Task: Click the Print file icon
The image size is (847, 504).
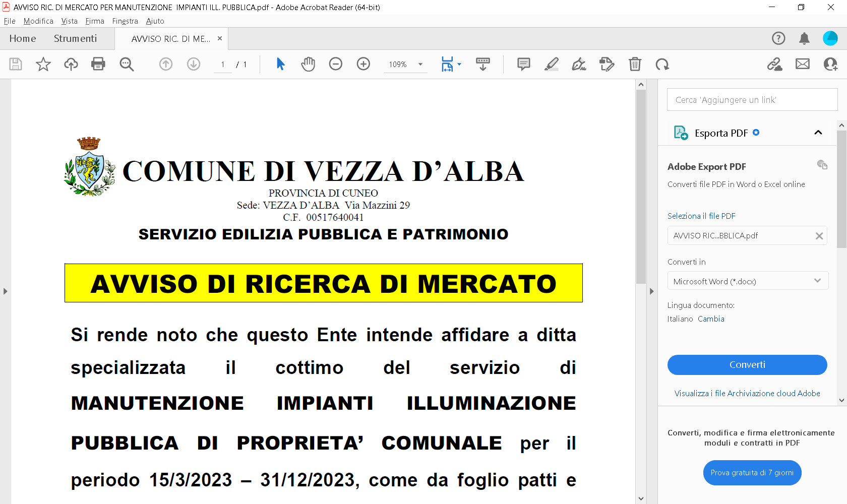Action: click(98, 64)
